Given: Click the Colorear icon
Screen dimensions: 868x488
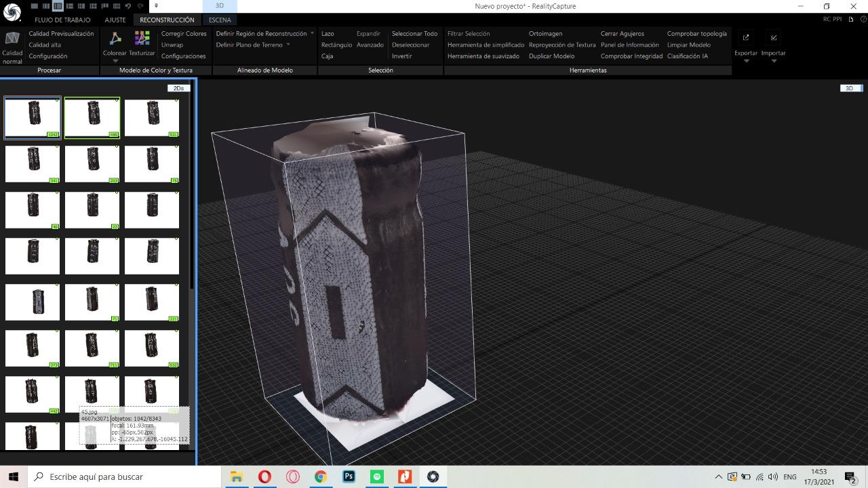Looking at the screenshot, I should (115, 39).
